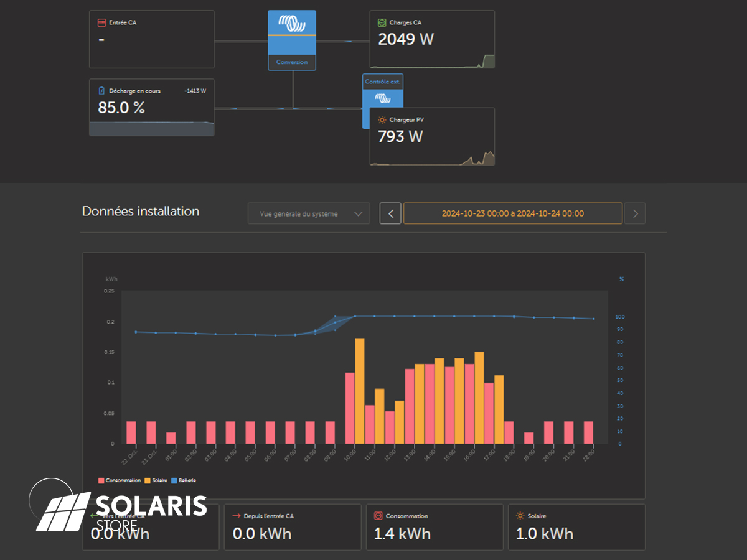The image size is (747, 560).
Task: Click the Solaire sun icon in summary card
Action: coord(520,516)
